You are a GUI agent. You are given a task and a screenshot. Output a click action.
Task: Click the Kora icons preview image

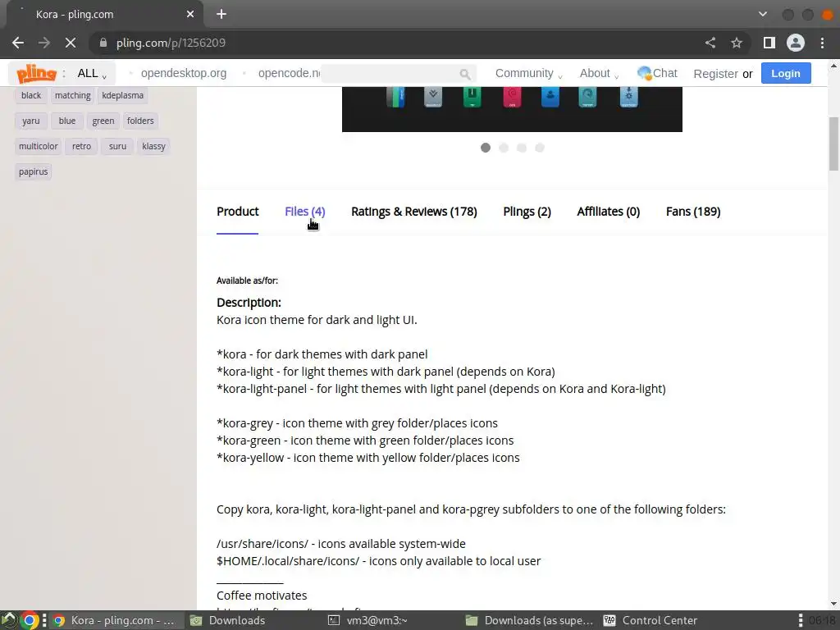512,109
